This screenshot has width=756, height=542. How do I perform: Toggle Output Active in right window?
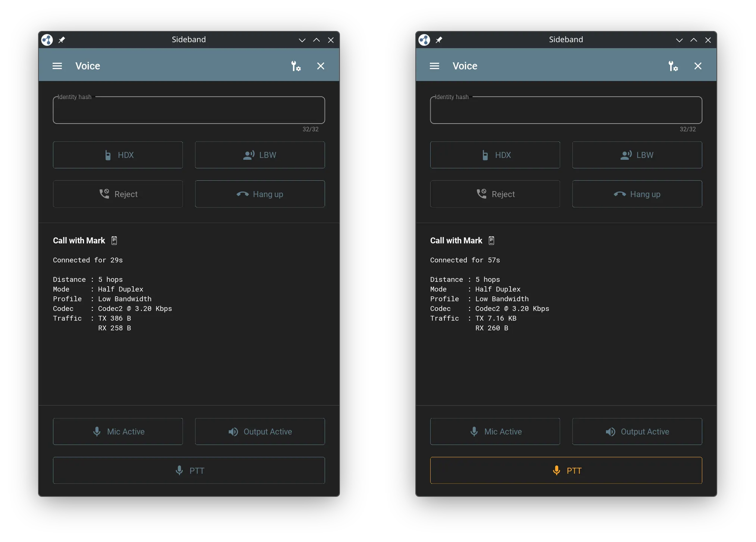[x=637, y=432]
